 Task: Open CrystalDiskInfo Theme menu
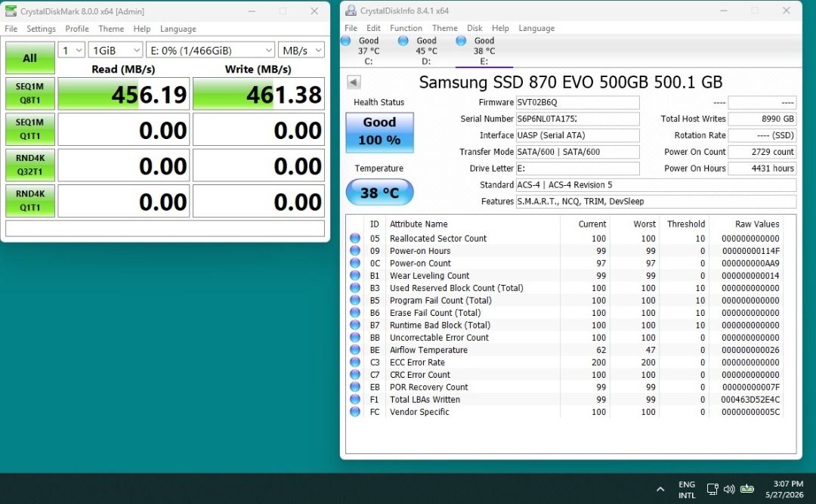445,28
